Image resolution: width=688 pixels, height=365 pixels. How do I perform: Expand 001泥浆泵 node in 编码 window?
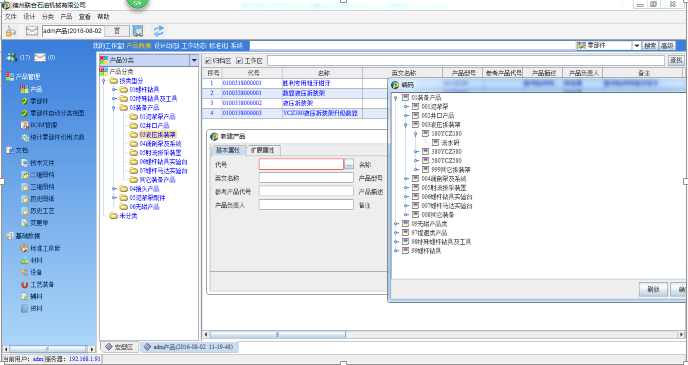tap(406, 107)
